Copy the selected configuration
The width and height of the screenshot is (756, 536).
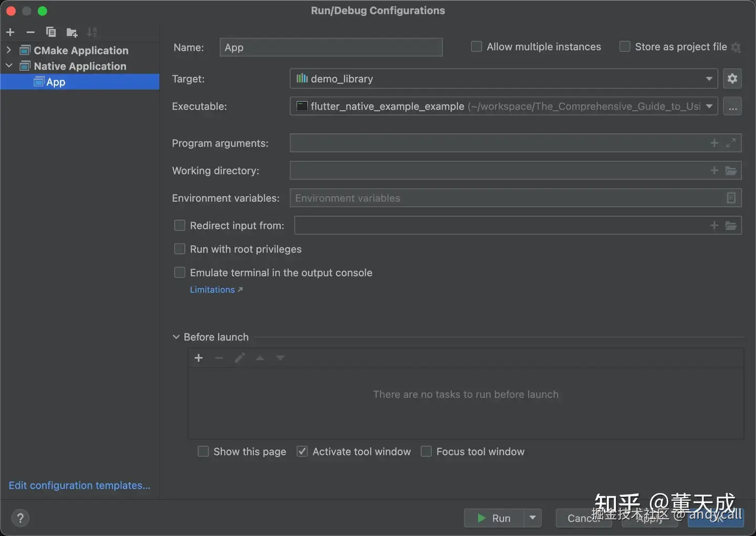pyautogui.click(x=51, y=32)
